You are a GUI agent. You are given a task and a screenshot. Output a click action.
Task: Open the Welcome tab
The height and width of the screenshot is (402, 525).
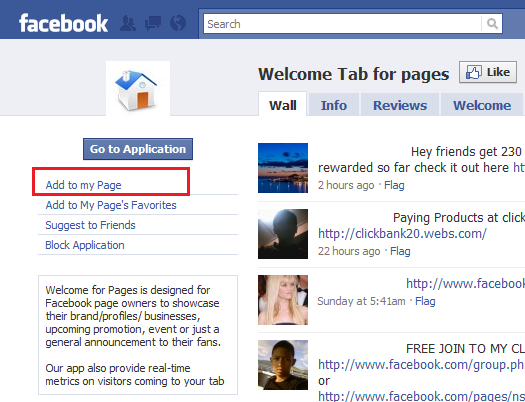[482, 105]
